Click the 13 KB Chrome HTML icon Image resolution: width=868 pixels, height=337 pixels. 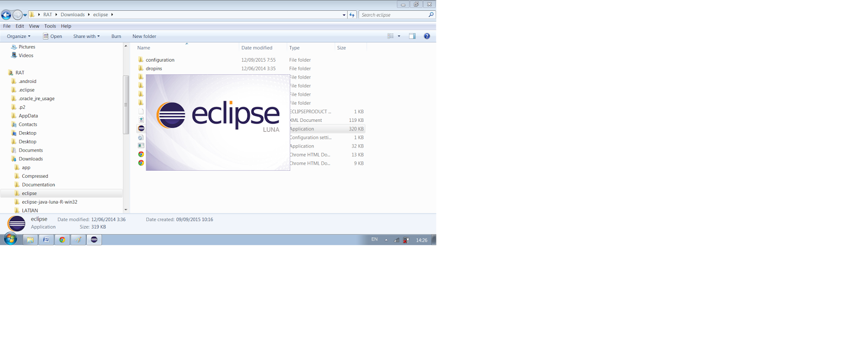coord(141,154)
